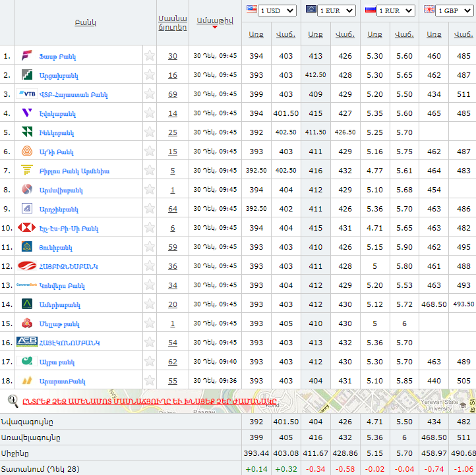The height and width of the screenshot is (475, 476).
Task: Toggle favorite star for row 3 VTB bank
Action: 150,94
